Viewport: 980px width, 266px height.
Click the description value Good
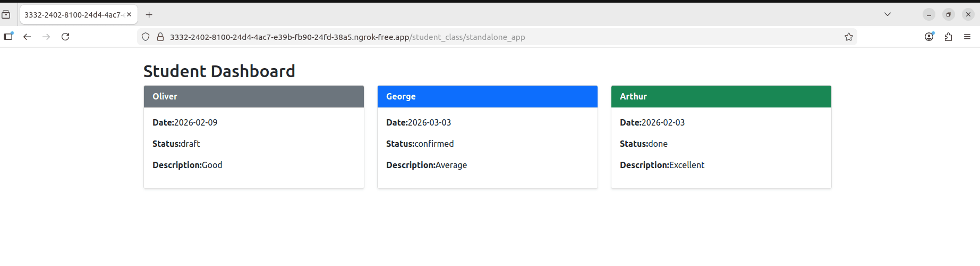212,165
